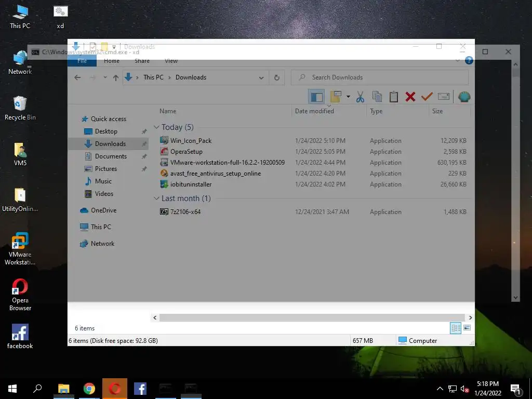Switch to Details view layout button
The height and width of the screenshot is (399, 532).
(456, 328)
